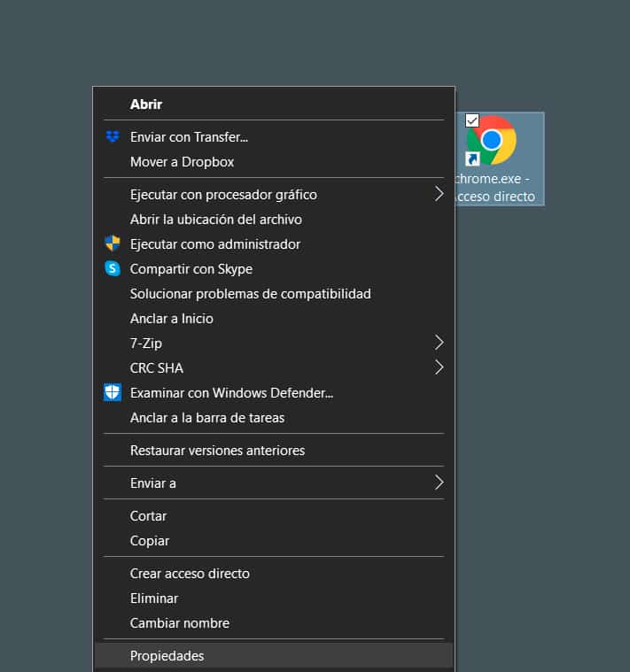Select Abrir from the context menu

274,104
